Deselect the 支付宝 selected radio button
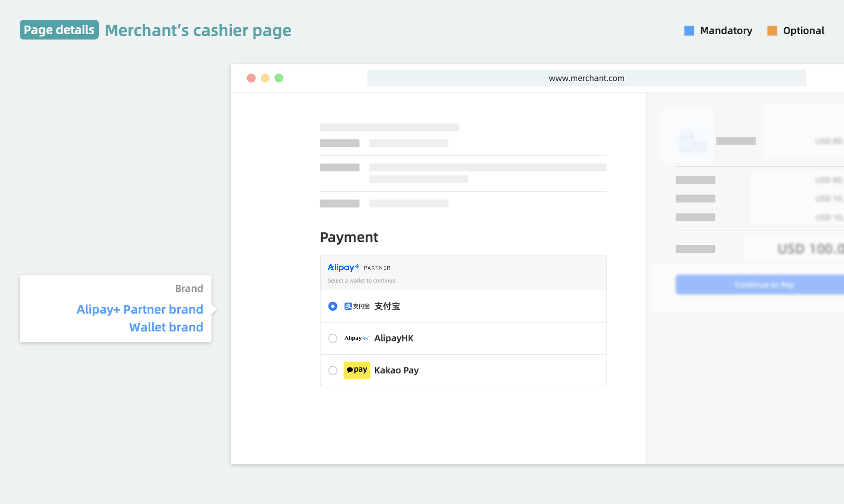The width and height of the screenshot is (844, 504). pos(332,306)
